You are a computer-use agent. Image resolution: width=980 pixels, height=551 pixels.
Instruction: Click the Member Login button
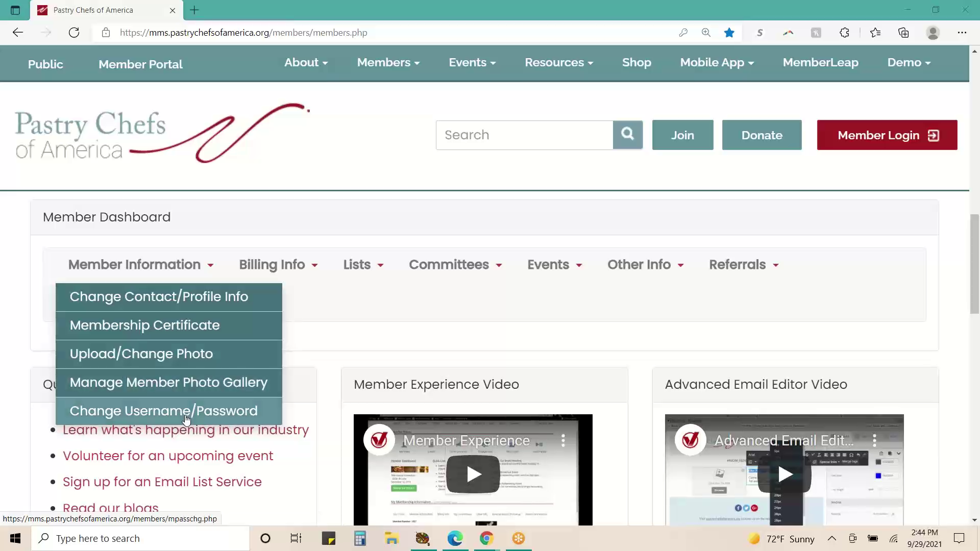coord(887,135)
